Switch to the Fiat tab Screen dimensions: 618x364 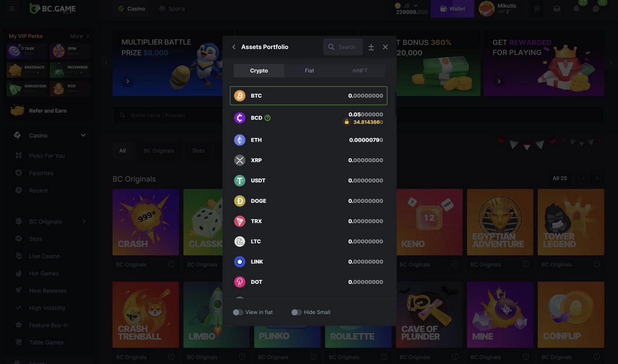(309, 70)
